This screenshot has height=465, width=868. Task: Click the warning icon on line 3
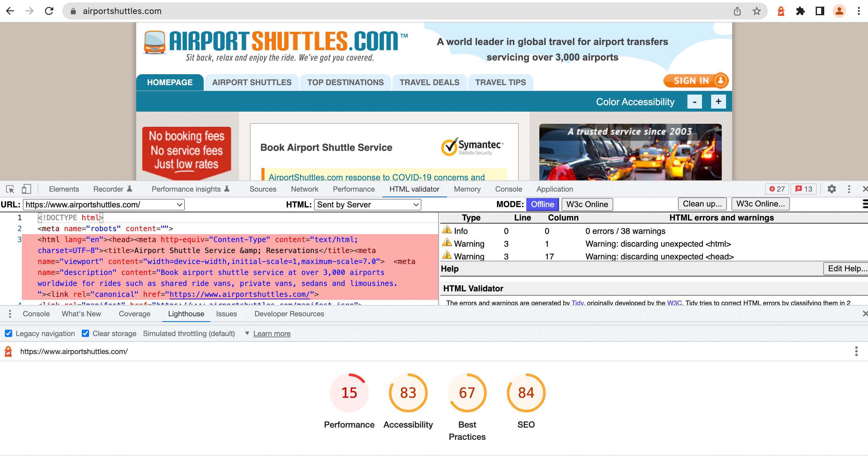click(x=447, y=244)
